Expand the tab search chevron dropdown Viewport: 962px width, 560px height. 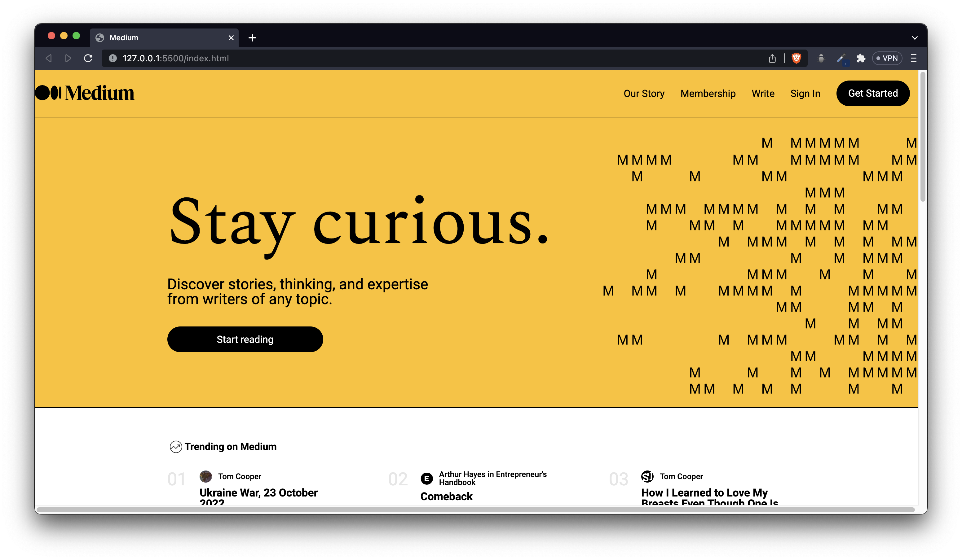tap(914, 38)
